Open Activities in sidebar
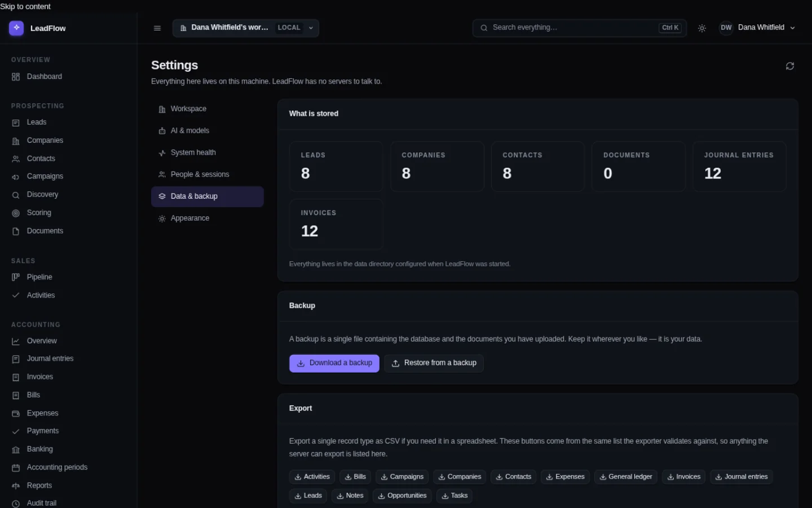 click(68, 295)
